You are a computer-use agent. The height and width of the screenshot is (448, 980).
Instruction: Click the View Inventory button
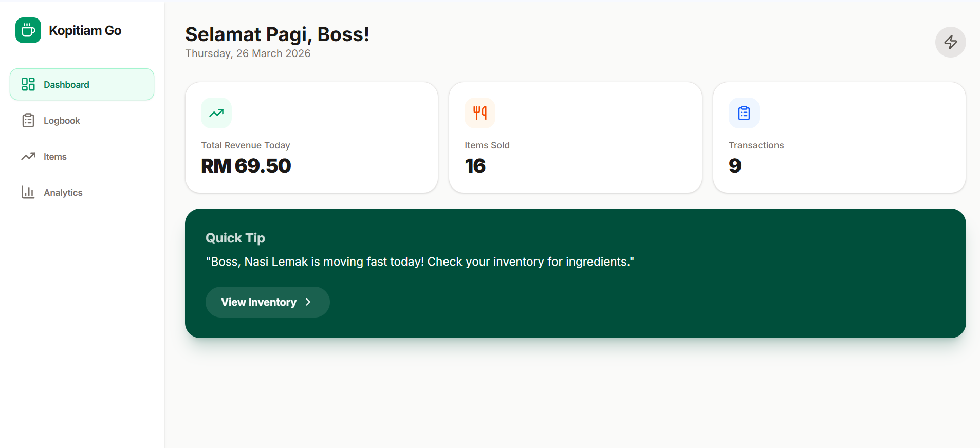tap(267, 302)
